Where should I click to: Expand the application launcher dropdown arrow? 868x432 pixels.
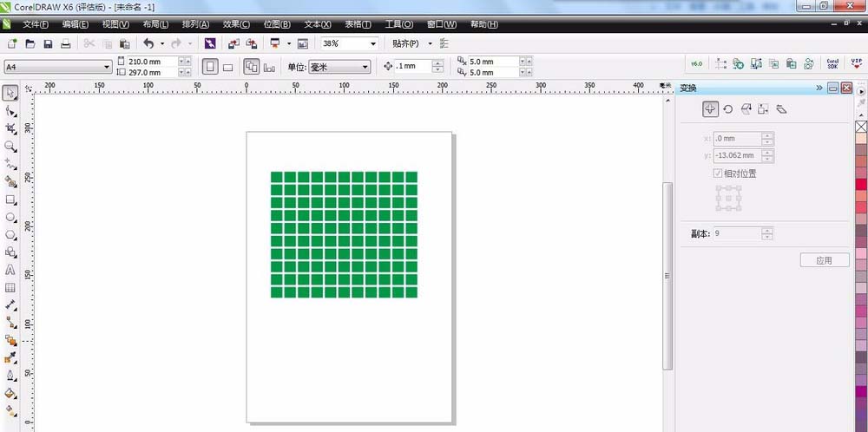[x=288, y=43]
